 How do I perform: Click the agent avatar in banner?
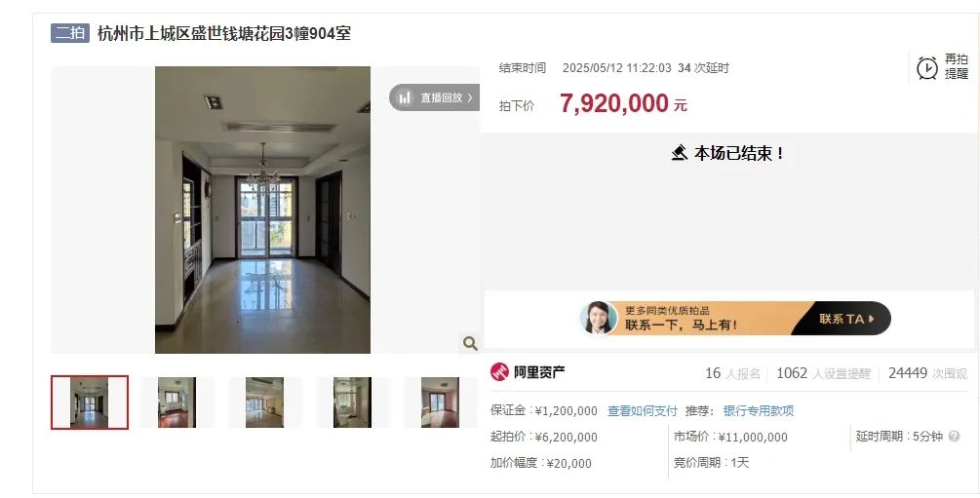click(x=598, y=318)
